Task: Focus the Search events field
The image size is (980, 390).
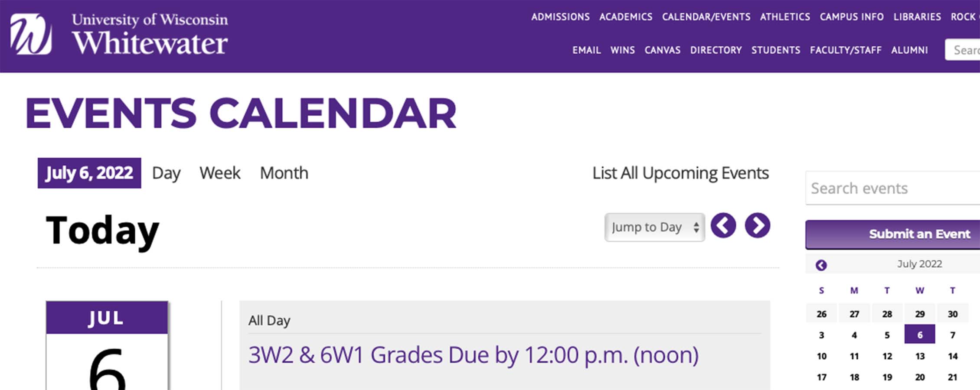Action: [893, 188]
